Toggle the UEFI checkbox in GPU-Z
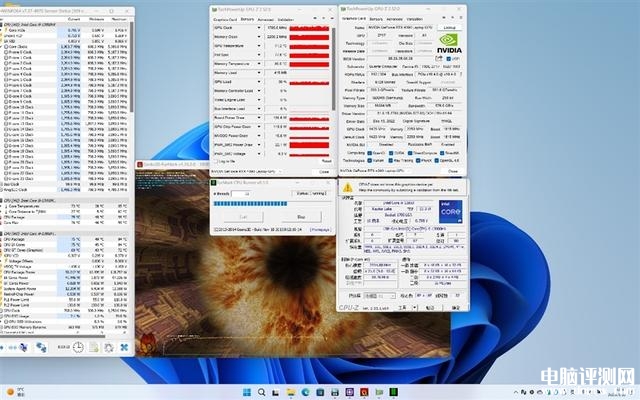This screenshot has width=640, height=400. (449, 59)
